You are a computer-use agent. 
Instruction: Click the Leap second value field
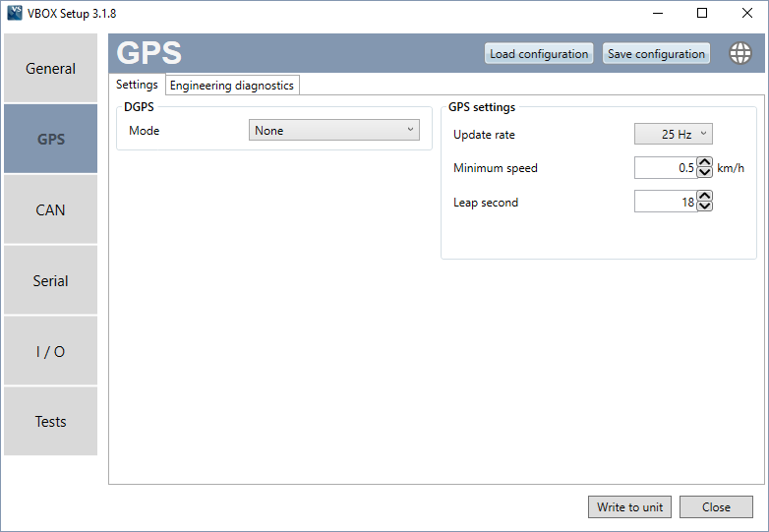666,202
